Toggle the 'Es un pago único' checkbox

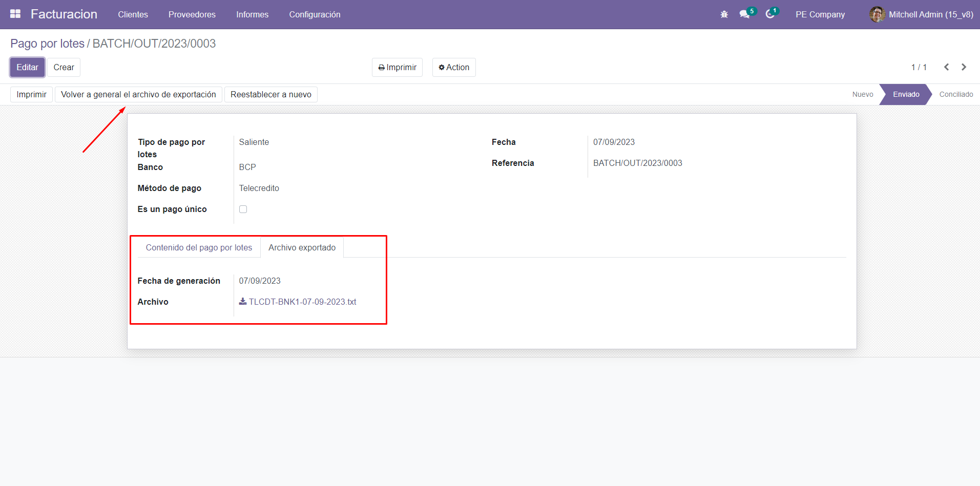[x=243, y=209]
